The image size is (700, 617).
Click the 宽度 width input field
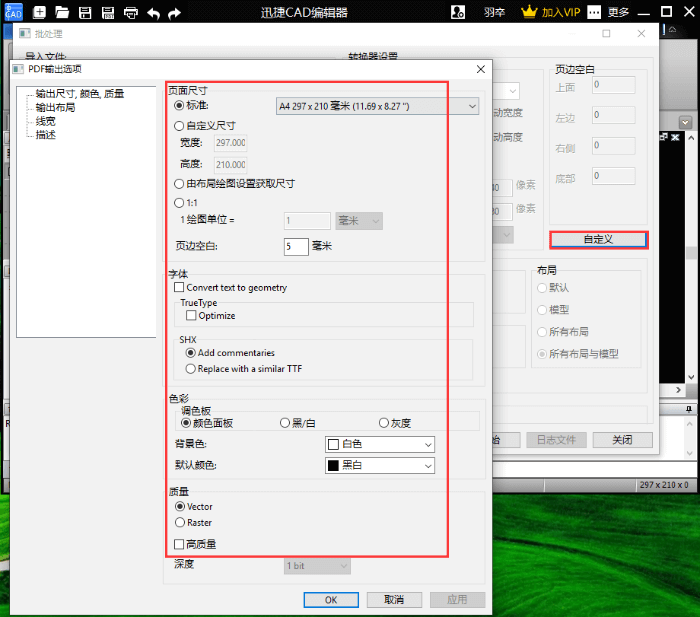(x=231, y=143)
